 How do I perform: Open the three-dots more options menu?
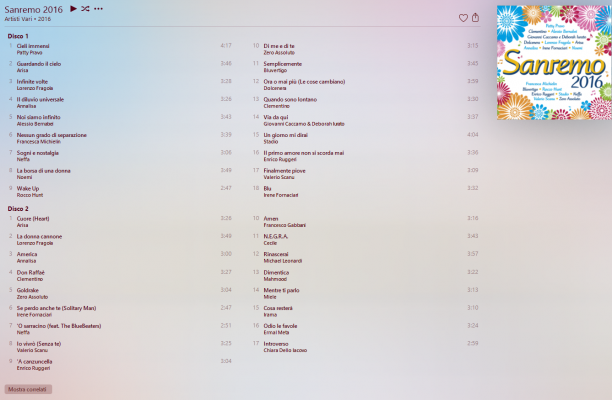98,9
